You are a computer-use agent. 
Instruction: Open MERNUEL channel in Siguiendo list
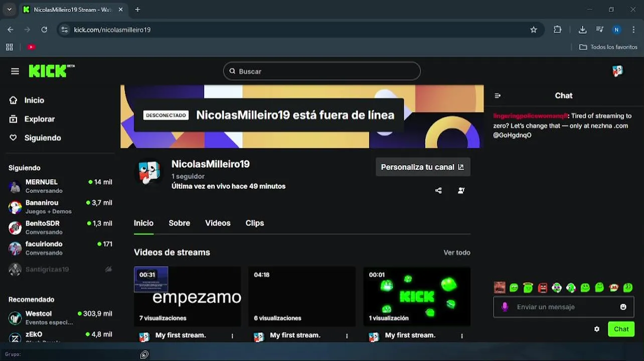(60, 186)
